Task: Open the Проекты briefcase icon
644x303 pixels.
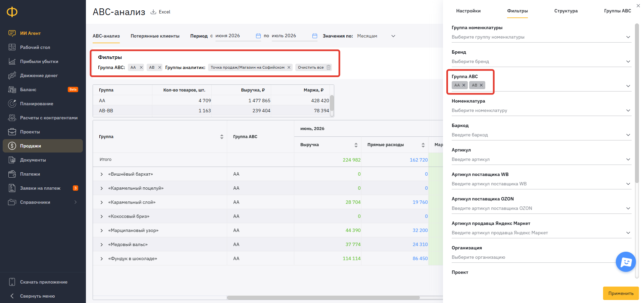Action: tap(12, 132)
